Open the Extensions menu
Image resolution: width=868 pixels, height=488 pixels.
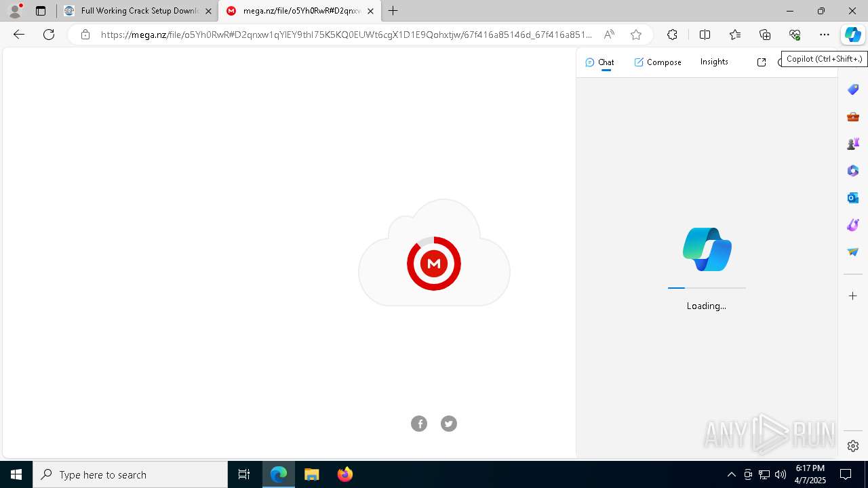tap(672, 35)
